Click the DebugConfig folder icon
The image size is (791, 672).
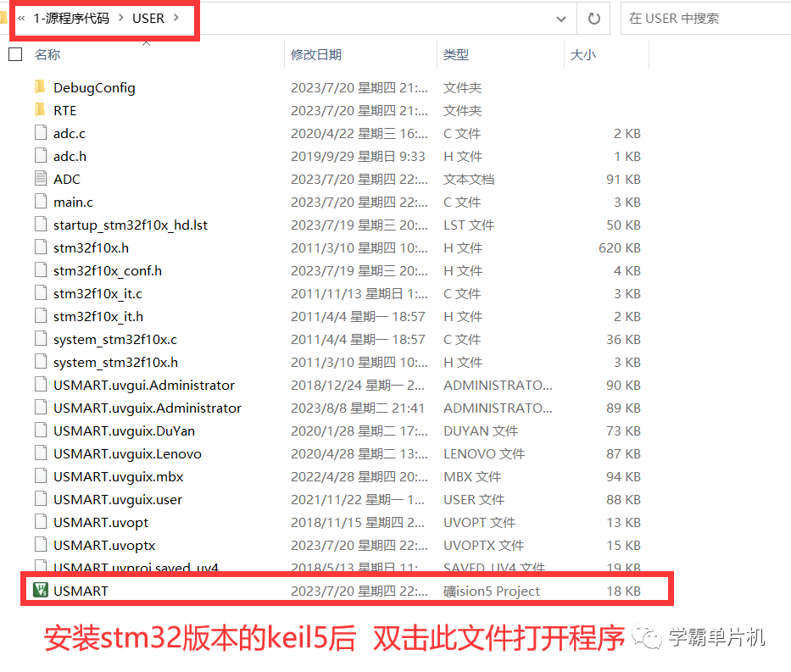(41, 87)
